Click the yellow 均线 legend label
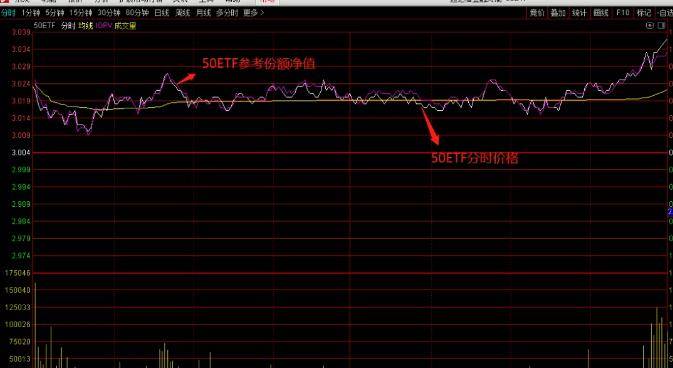The image size is (673, 368). [x=85, y=26]
